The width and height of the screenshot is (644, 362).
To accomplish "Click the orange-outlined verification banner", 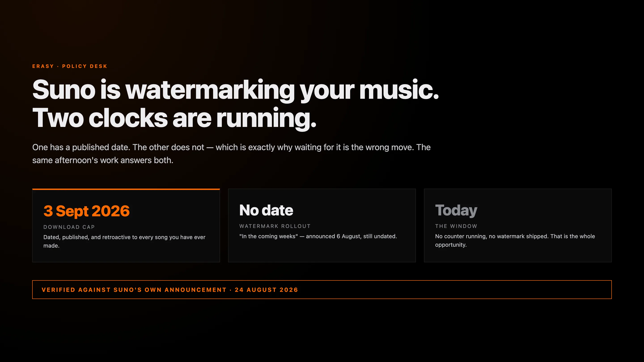I will click(322, 290).
